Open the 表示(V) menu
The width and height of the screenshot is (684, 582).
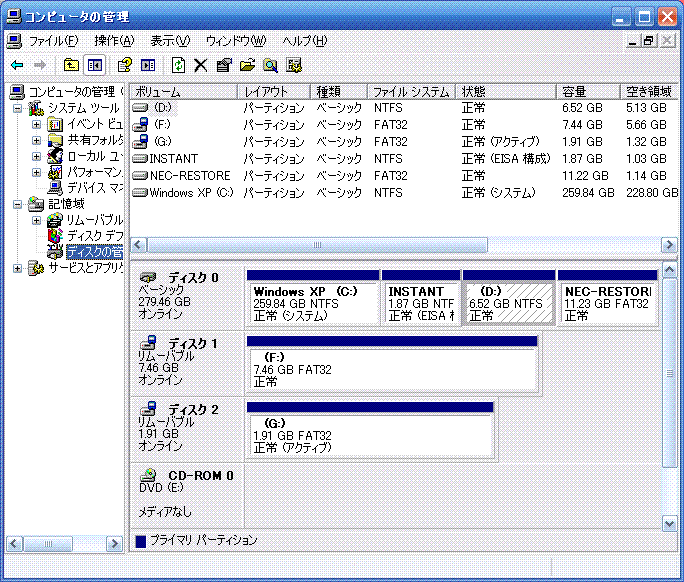tap(170, 41)
